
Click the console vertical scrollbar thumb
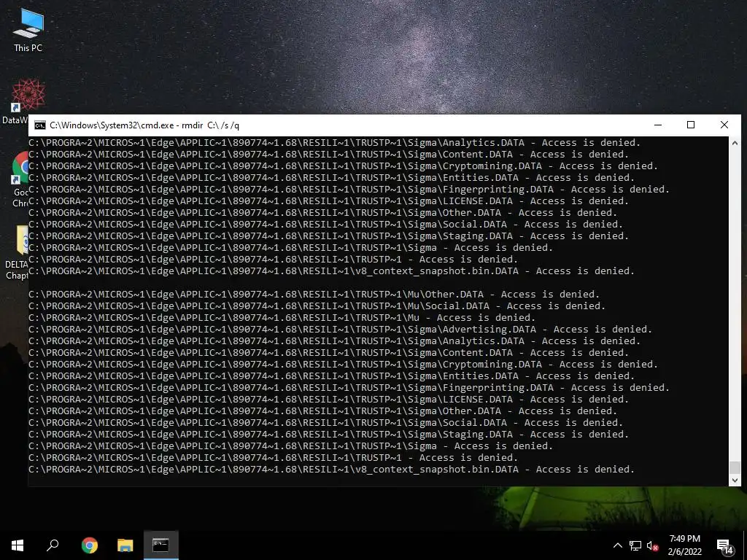[x=735, y=467]
